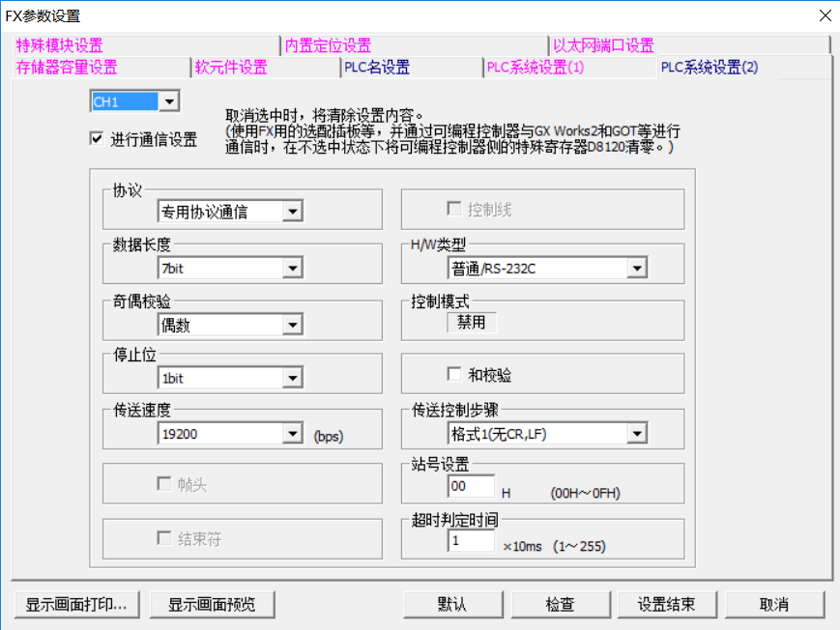The width and height of the screenshot is (840, 630).
Task: Open the 软元件设置 tab
Action: pos(231,68)
